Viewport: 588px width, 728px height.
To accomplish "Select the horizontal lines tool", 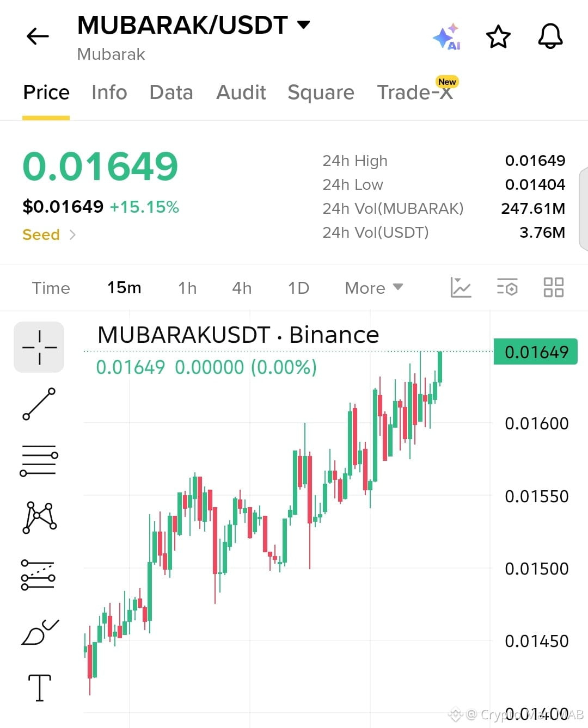I will pyautogui.click(x=39, y=460).
